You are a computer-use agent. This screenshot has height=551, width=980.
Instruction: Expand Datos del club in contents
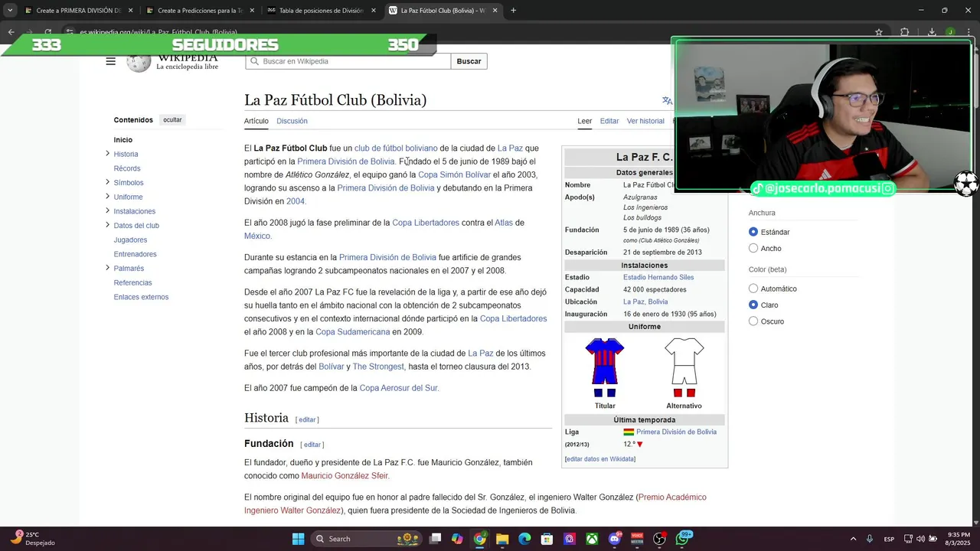[107, 225]
